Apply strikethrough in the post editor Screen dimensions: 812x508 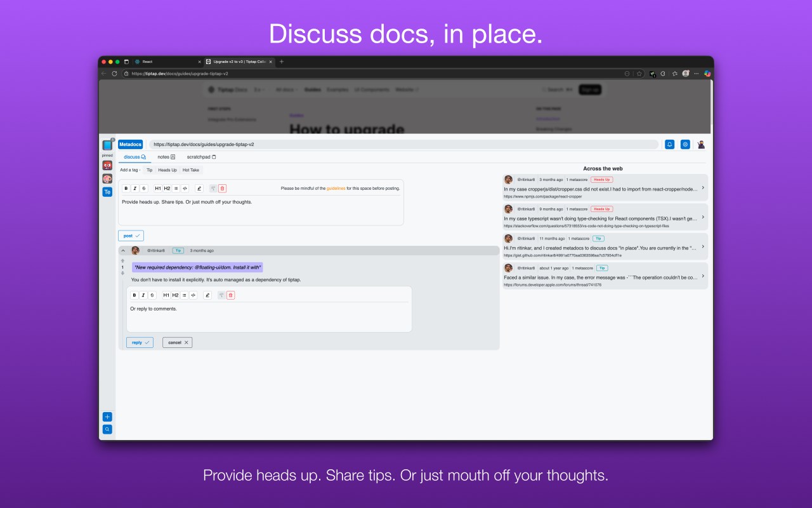(x=144, y=189)
